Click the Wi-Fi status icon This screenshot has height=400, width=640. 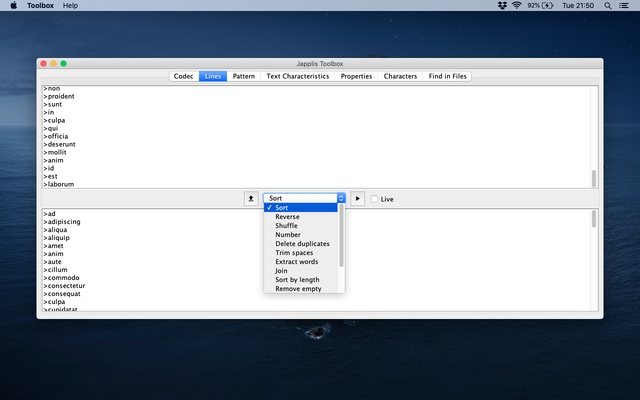(517, 5)
